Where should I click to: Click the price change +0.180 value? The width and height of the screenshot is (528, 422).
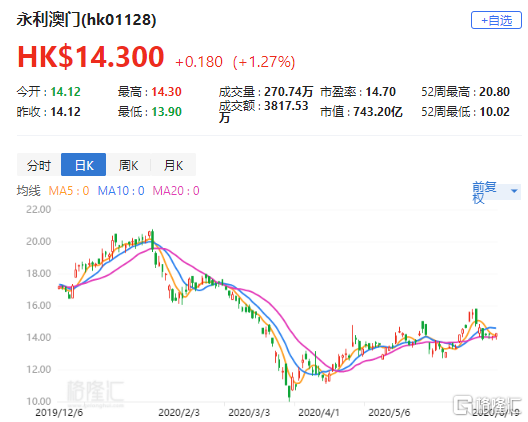tap(199, 62)
